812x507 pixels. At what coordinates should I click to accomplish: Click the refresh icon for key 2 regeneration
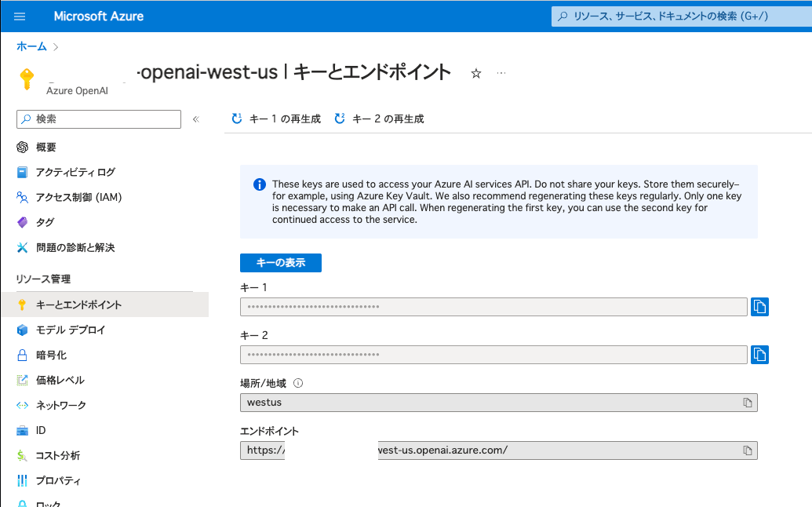[340, 119]
